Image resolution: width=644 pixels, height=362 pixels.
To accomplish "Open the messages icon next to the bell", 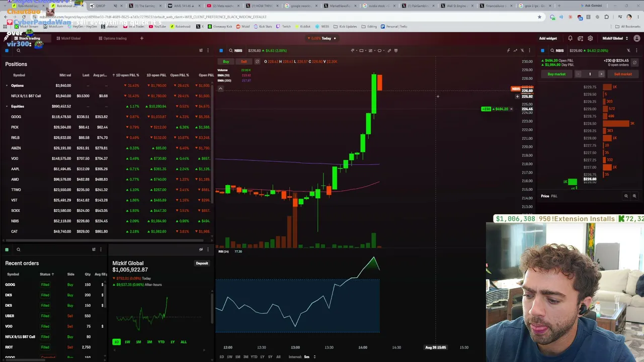I will [x=580, y=38].
